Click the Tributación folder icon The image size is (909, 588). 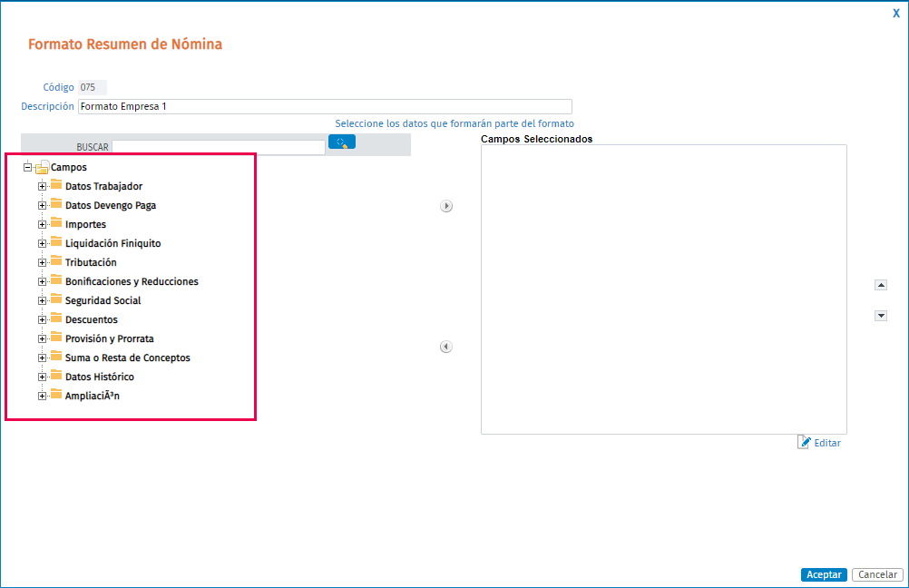(x=56, y=261)
